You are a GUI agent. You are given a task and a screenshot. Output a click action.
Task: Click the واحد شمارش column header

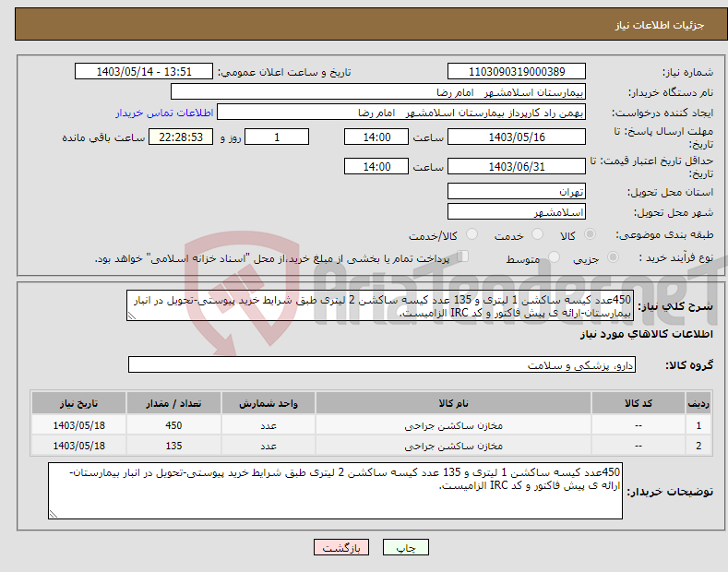(x=269, y=403)
